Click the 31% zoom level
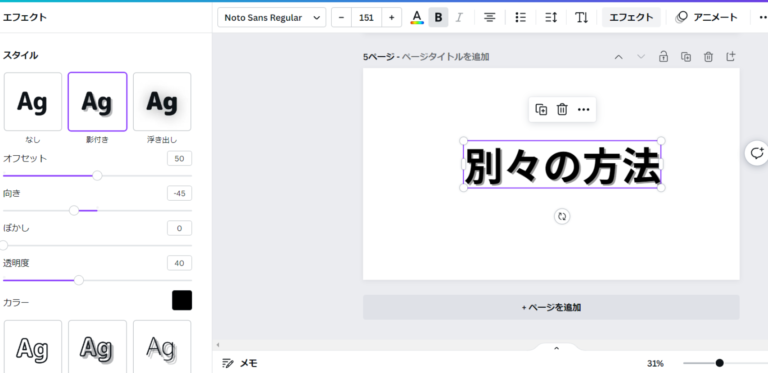This screenshot has width=768, height=373. pyautogui.click(x=655, y=363)
